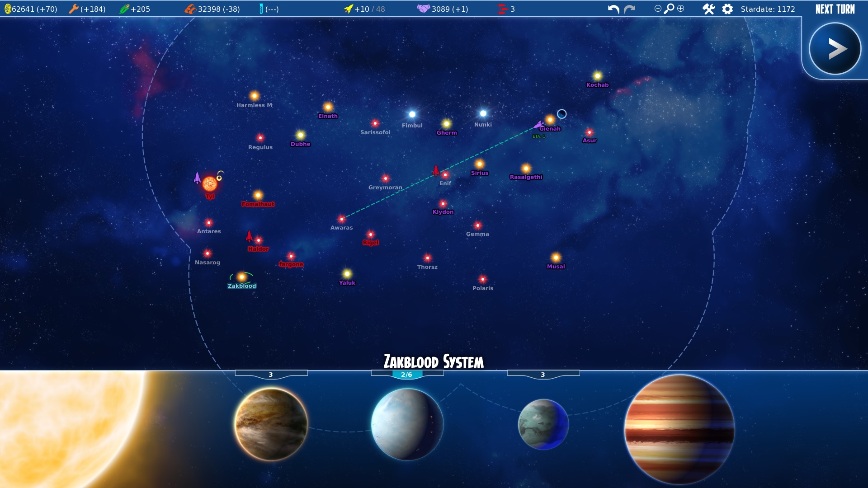Open settings via the gear icon
This screenshot has width=868, height=488.
coord(727,9)
